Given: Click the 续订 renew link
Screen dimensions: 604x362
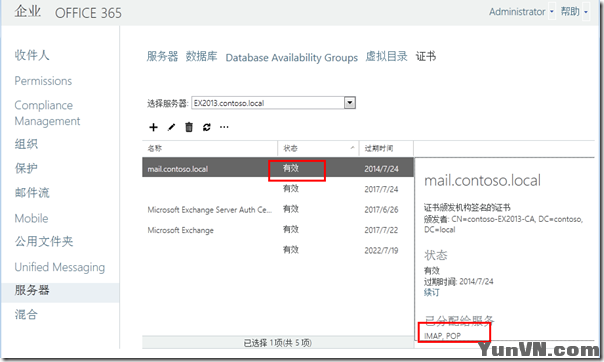Looking at the screenshot, I should (431, 292).
